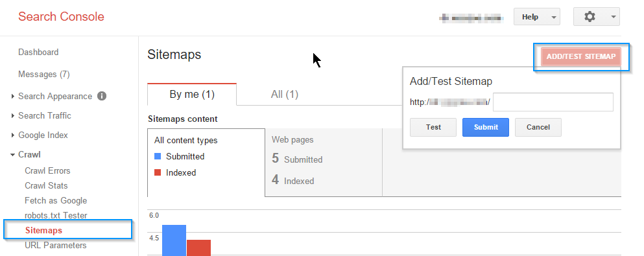Open the settings gear menu
The image size is (644, 256).
[597, 17]
